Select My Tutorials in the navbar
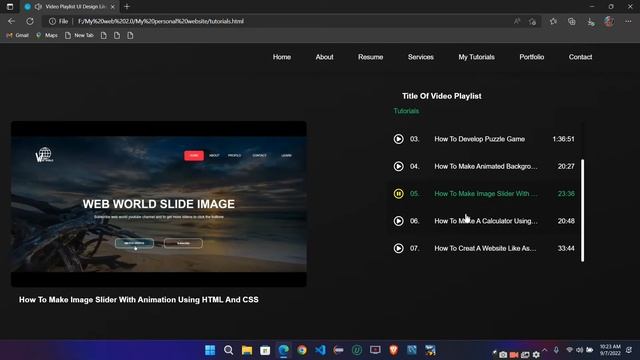Viewport: 640px width, 360px height. (476, 57)
